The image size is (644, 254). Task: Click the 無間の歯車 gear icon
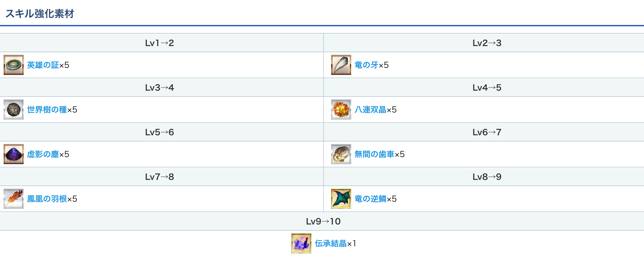coord(341,154)
